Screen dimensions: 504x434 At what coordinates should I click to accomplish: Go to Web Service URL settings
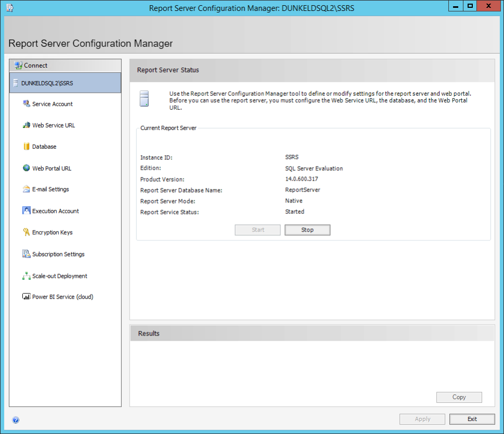[54, 125]
